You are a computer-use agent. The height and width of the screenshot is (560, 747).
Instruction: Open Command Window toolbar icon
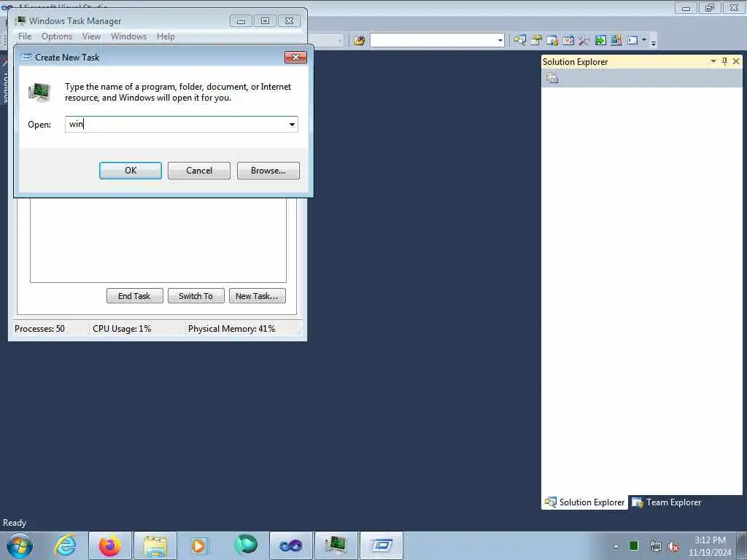tap(632, 41)
